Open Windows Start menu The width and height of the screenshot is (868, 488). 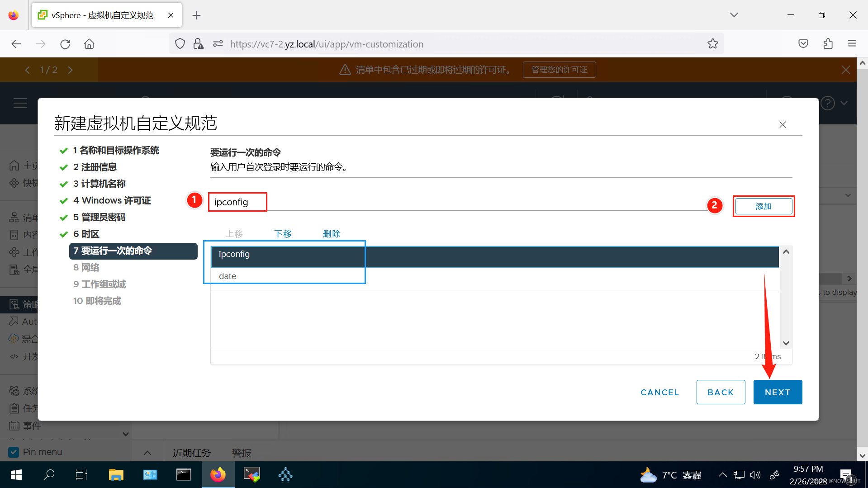point(16,475)
